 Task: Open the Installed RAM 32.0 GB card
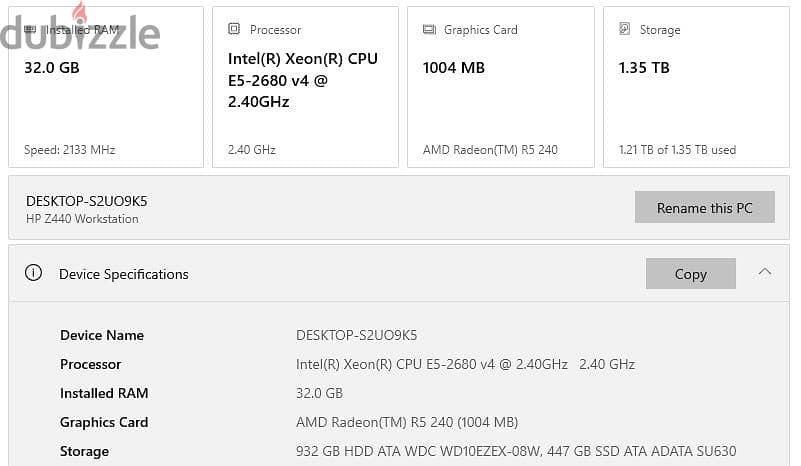(x=106, y=87)
